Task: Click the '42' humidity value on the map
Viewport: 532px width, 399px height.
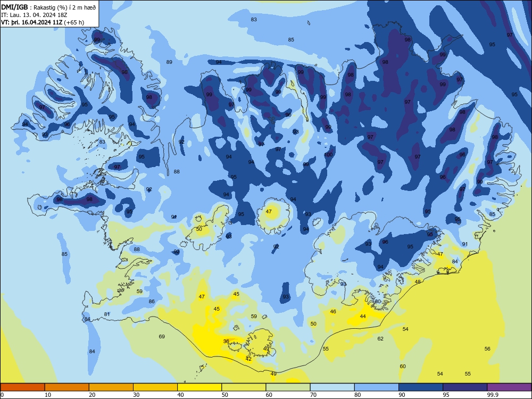Action: pos(248,359)
